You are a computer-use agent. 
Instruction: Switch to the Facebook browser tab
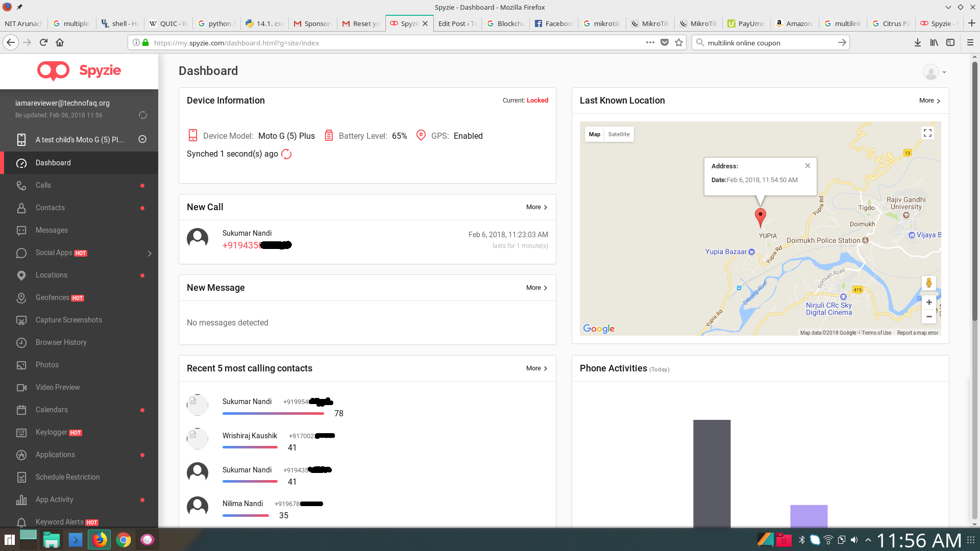click(x=553, y=23)
